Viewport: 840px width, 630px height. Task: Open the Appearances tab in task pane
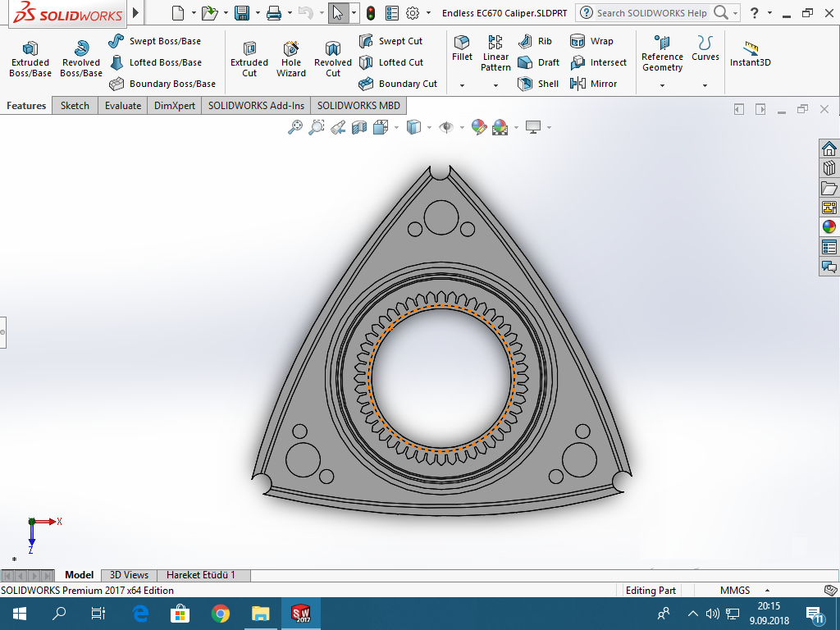pyautogui.click(x=829, y=227)
